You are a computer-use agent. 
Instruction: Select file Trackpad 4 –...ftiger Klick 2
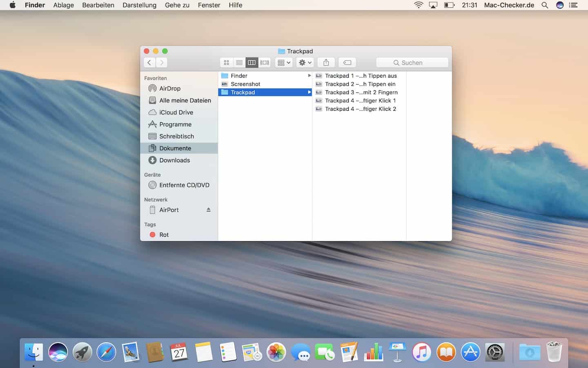359,109
